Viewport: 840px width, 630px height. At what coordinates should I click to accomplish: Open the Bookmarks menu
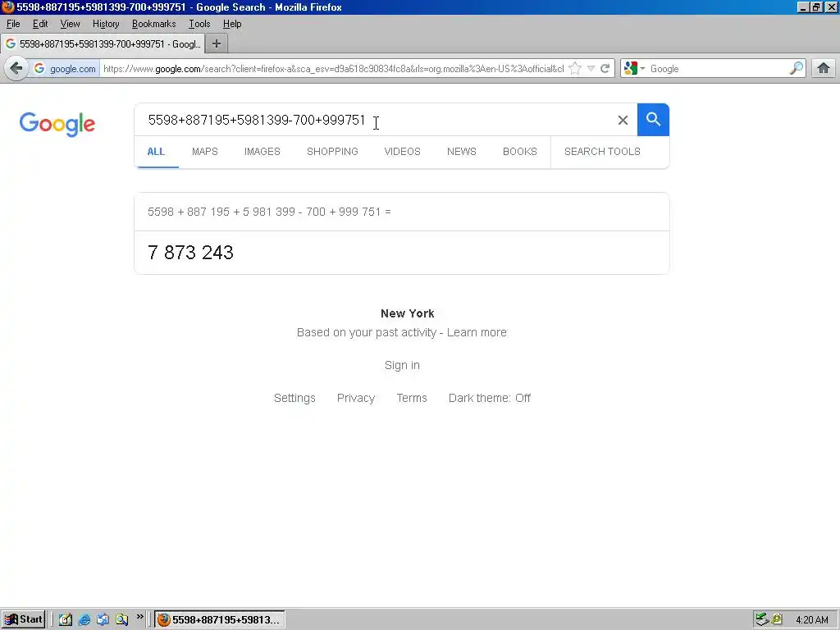click(153, 24)
